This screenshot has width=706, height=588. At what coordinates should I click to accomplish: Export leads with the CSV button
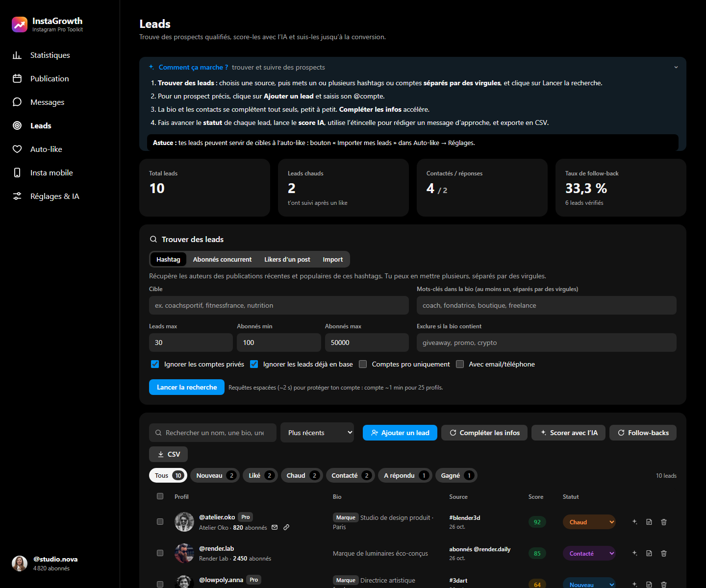168,454
